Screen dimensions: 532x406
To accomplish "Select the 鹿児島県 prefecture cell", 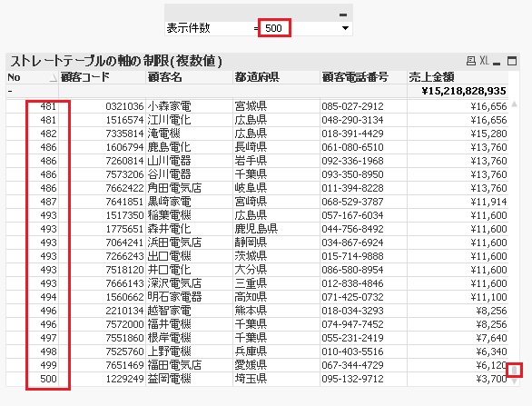I will (x=256, y=229).
